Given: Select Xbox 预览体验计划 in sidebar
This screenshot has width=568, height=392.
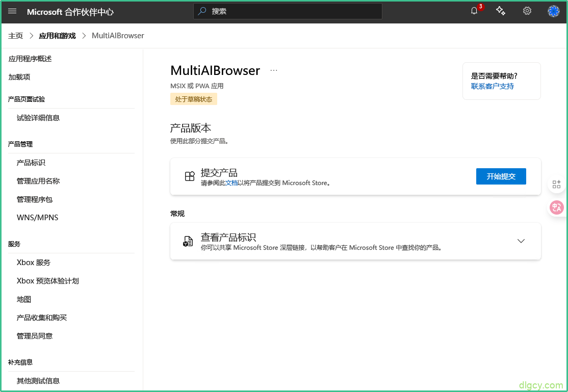Looking at the screenshot, I should pyautogui.click(x=48, y=281).
